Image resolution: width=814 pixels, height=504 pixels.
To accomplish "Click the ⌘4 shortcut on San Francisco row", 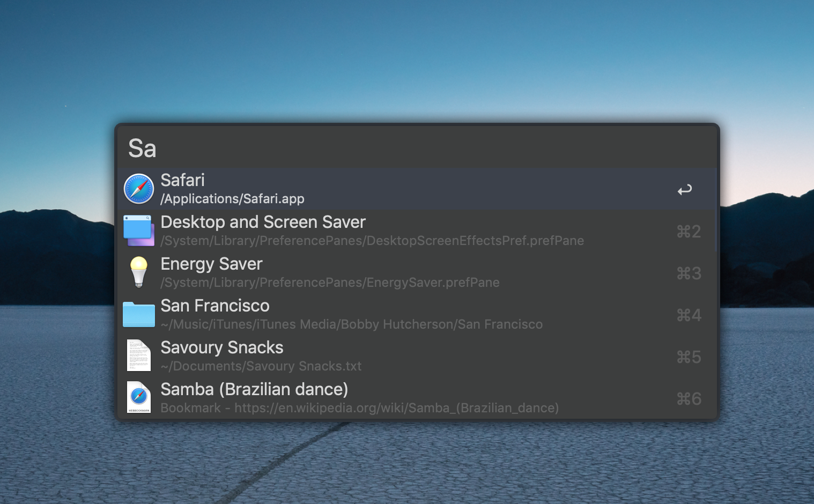I will 689,315.
